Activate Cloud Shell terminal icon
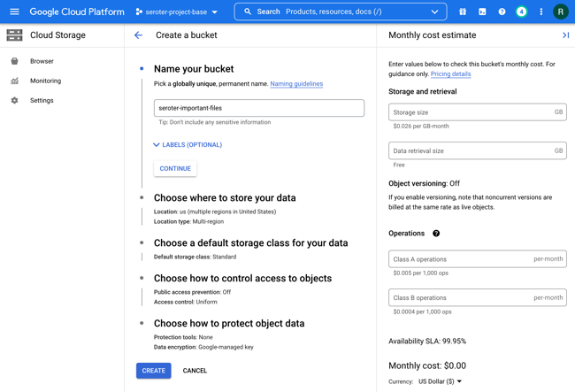 (x=482, y=12)
